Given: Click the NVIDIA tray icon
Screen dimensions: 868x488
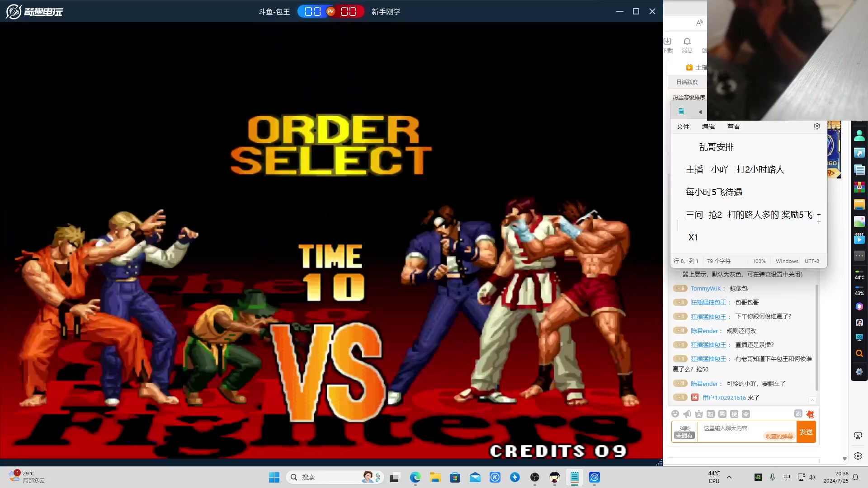Looking at the screenshot, I should coord(758,477).
